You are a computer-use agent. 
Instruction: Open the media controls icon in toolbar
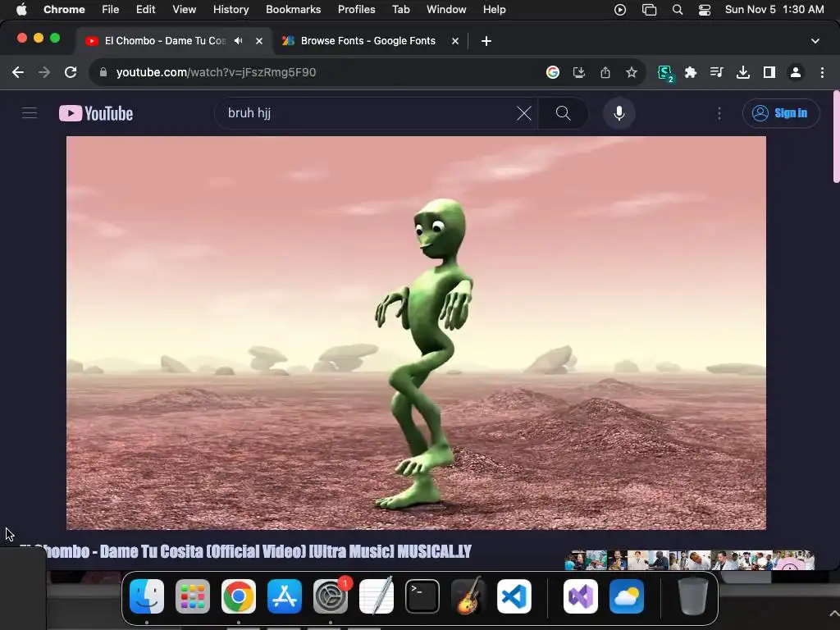click(x=717, y=72)
